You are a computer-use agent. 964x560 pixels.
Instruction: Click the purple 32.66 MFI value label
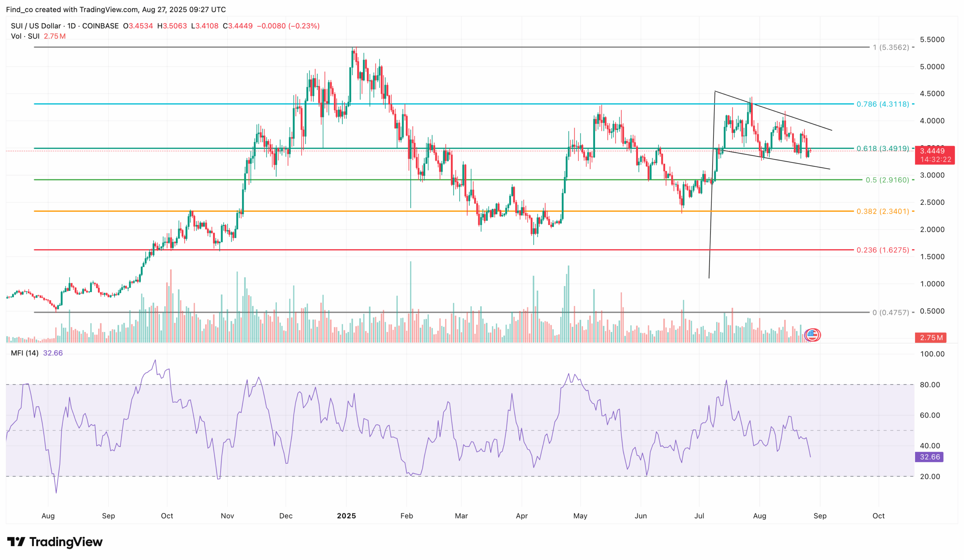[x=930, y=457]
